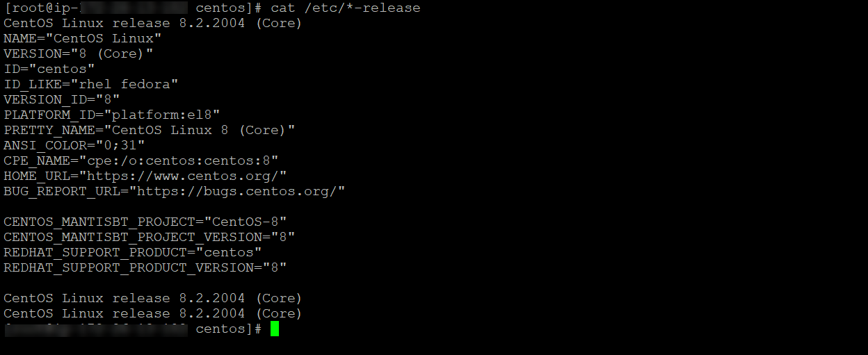Click the VERSION="8 (Core)" line
868x355 pixels.
(x=79, y=53)
